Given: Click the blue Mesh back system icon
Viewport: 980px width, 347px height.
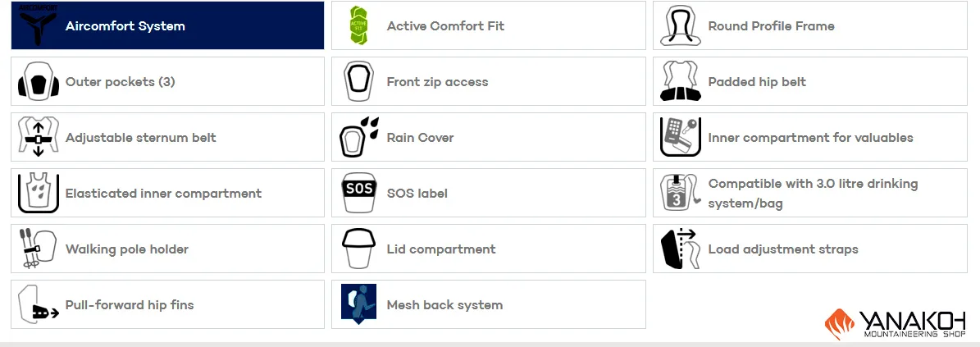Looking at the screenshot, I should [x=358, y=304].
